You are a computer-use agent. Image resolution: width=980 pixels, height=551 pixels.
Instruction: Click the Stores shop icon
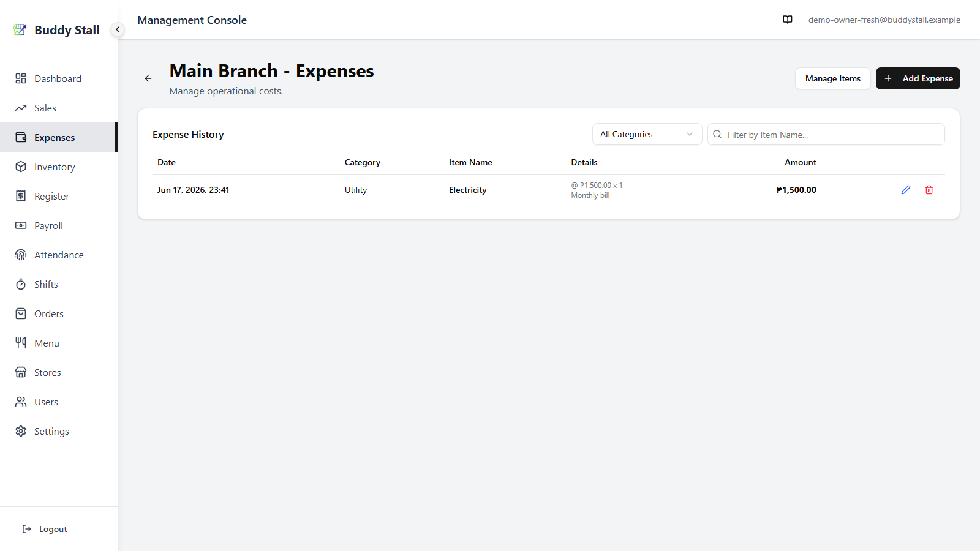21,372
